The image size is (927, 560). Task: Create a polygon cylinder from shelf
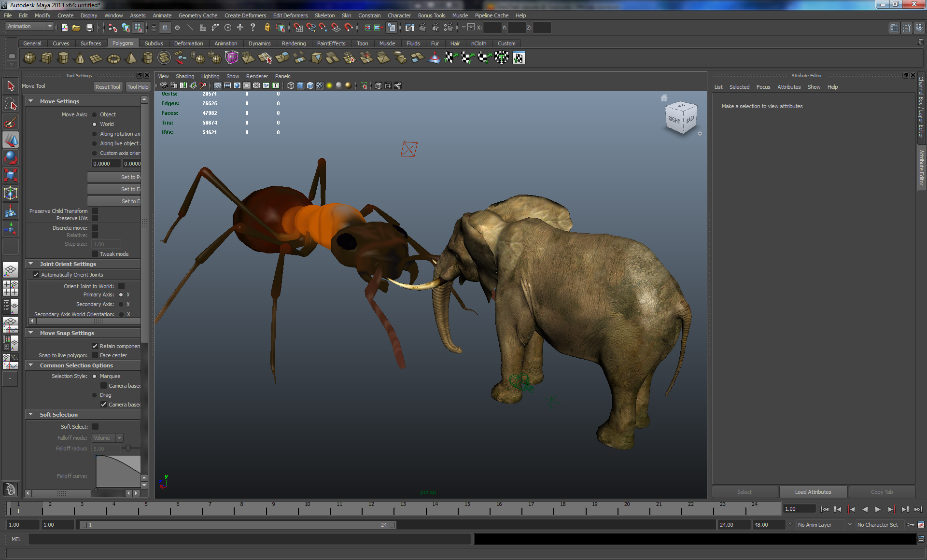pos(63,58)
